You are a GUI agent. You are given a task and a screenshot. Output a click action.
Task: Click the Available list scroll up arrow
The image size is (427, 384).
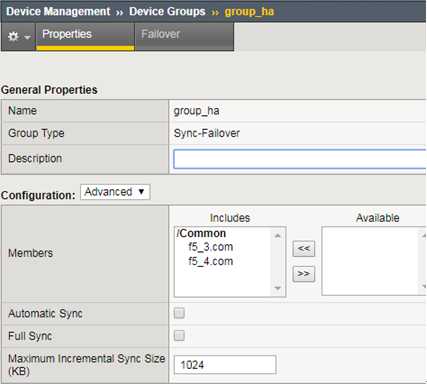click(423, 236)
